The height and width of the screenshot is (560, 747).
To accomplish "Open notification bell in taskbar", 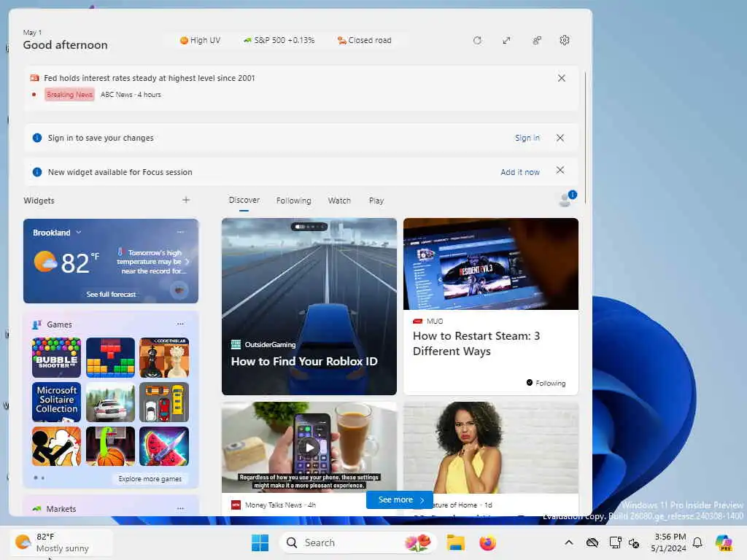I will (697, 542).
